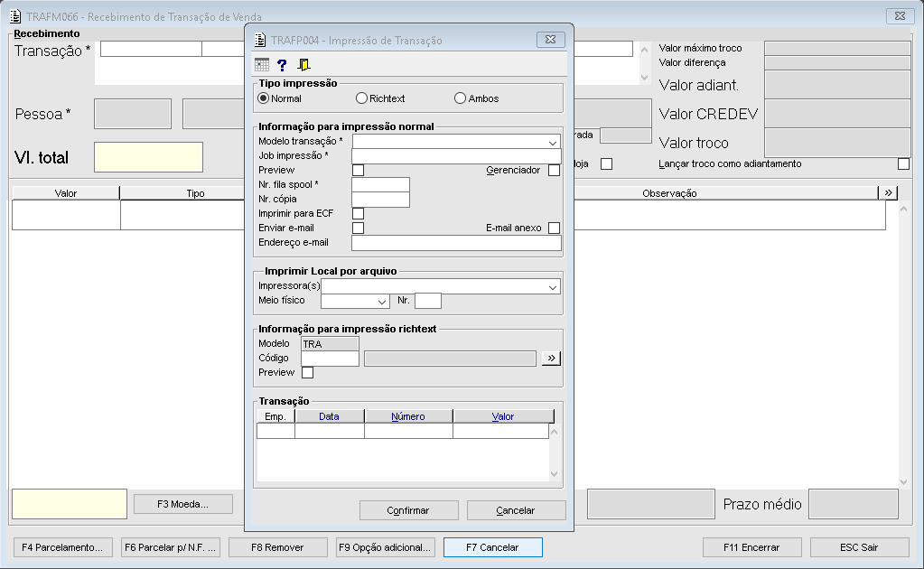The image size is (924, 569).
Task: Click F6 Parcelar p/ N.F. button
Action: 171,547
